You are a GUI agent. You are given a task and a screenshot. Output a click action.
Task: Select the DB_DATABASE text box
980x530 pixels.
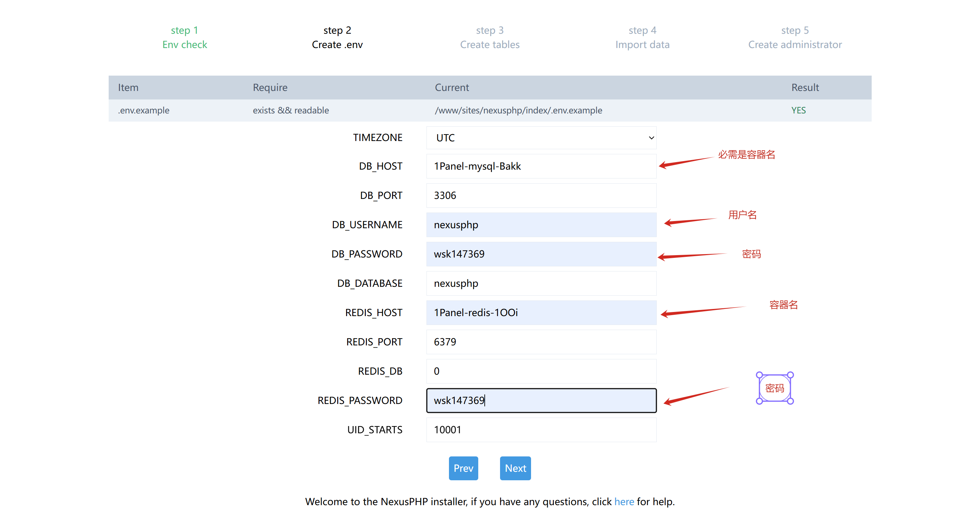pos(541,283)
